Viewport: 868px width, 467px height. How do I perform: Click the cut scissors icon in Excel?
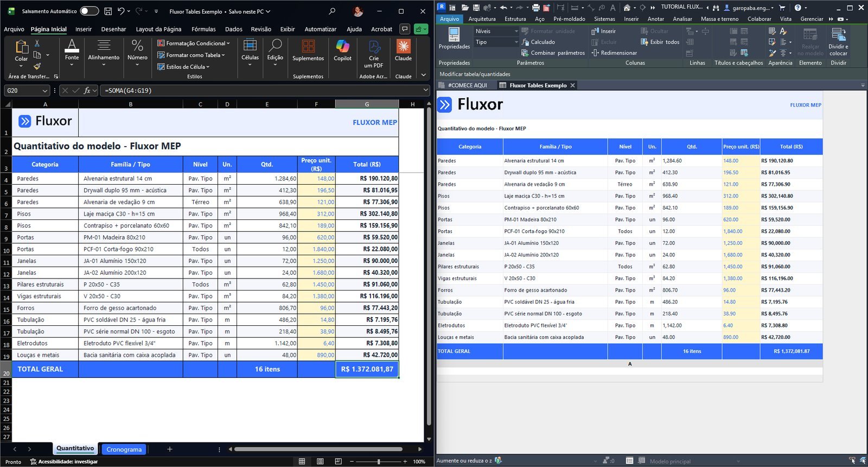[37, 43]
